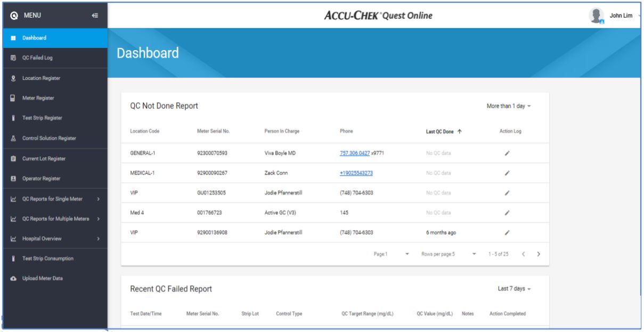Viewport: 644px width, 332px height.
Task: Expand QC Reports for Multiple Meters submenu
Action: [99, 219]
